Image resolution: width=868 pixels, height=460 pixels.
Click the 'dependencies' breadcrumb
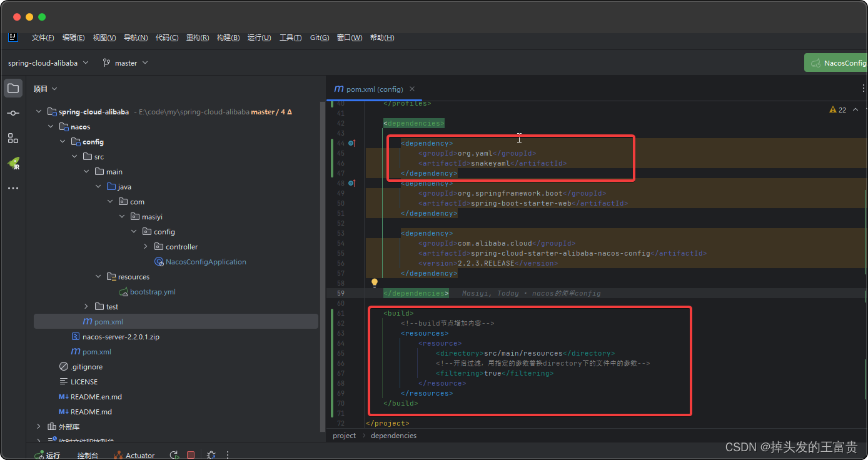pos(393,436)
